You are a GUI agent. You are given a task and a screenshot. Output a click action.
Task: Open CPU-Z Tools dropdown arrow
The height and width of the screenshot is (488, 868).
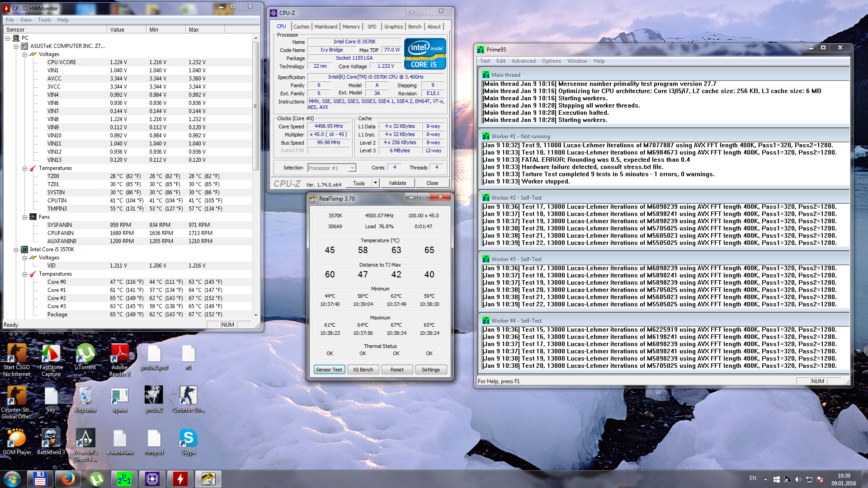tap(375, 183)
